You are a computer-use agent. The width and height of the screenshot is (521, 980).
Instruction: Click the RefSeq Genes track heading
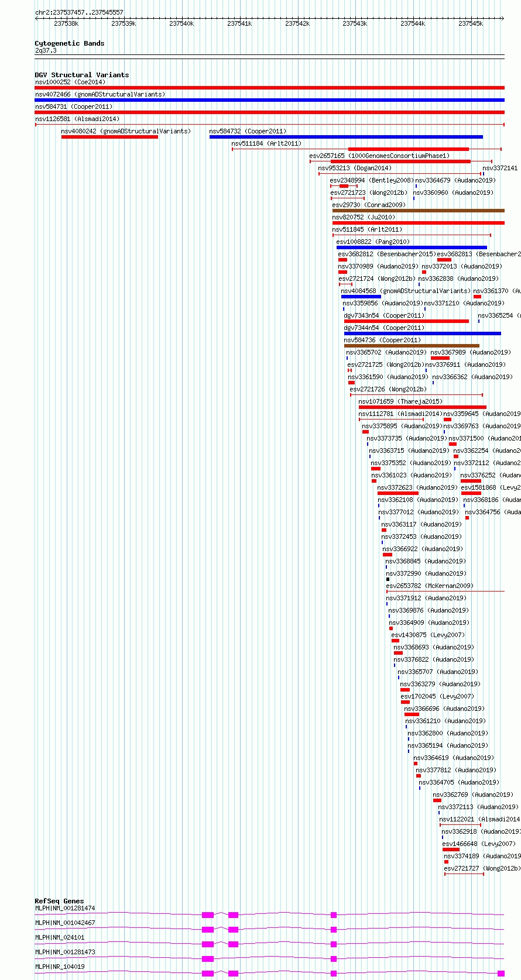coord(59,901)
